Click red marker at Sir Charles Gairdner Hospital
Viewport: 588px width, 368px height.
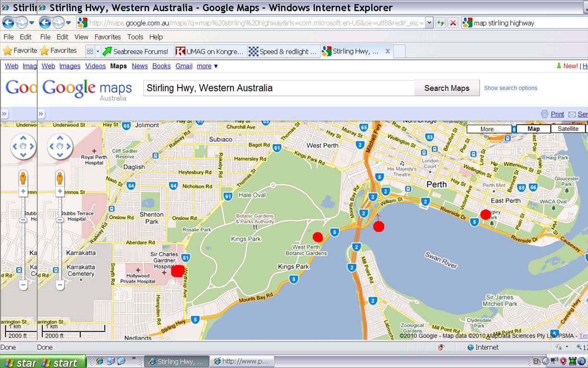coord(178,271)
